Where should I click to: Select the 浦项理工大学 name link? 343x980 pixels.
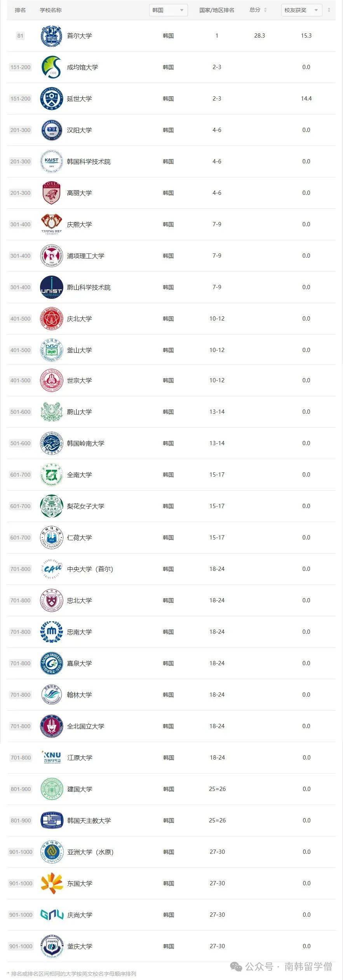pos(85,256)
